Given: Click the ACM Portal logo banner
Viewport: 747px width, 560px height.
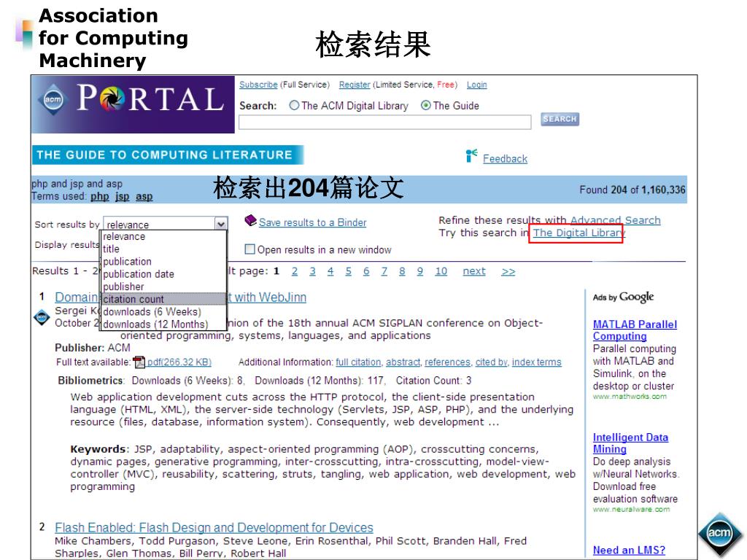Looking at the screenshot, I should tap(133, 104).
